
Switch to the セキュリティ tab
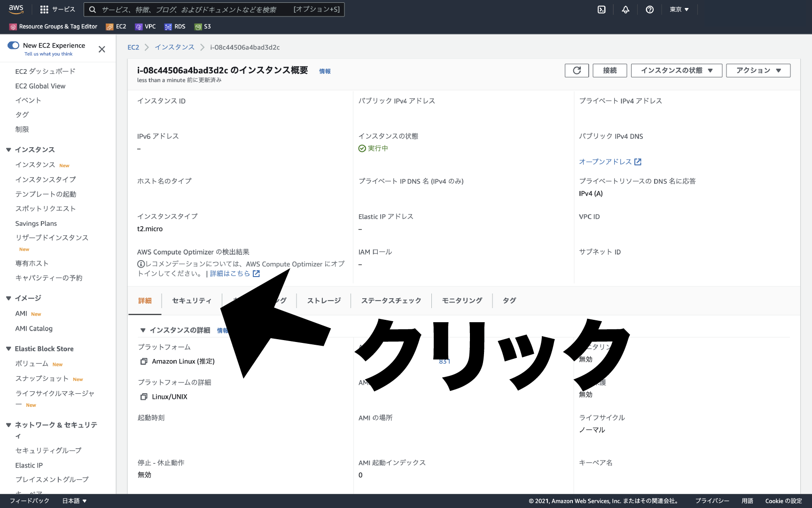coord(192,301)
